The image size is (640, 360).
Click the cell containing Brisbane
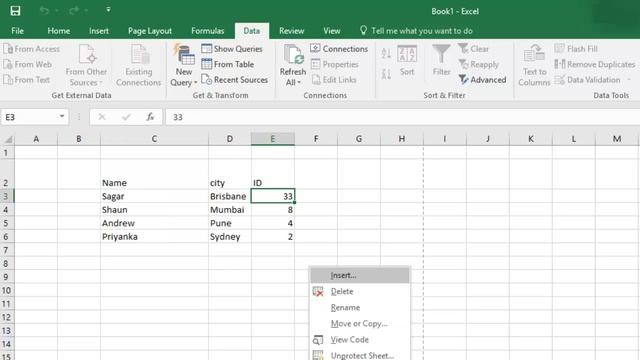tap(230, 196)
